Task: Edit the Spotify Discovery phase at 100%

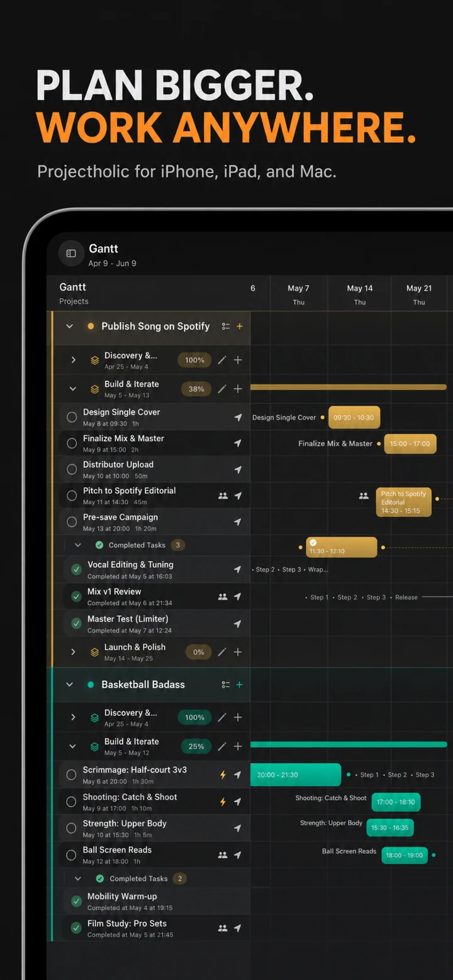Action: tap(222, 360)
